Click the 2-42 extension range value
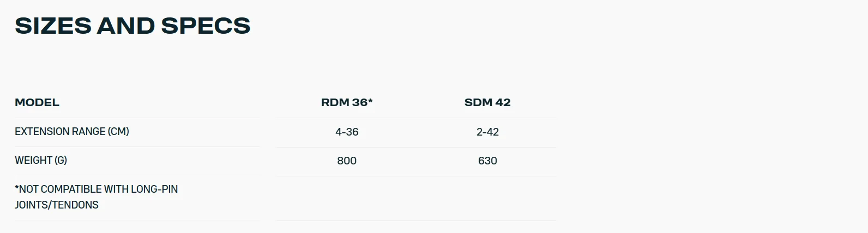The image size is (868, 233). (x=487, y=132)
